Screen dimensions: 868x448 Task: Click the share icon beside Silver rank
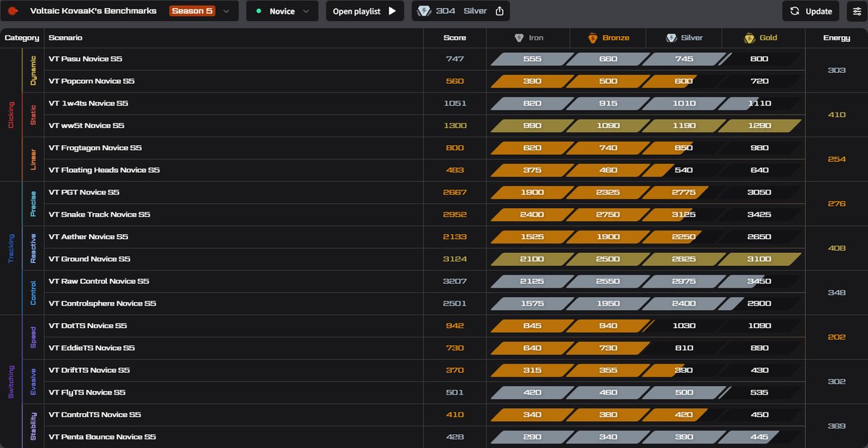pos(499,11)
